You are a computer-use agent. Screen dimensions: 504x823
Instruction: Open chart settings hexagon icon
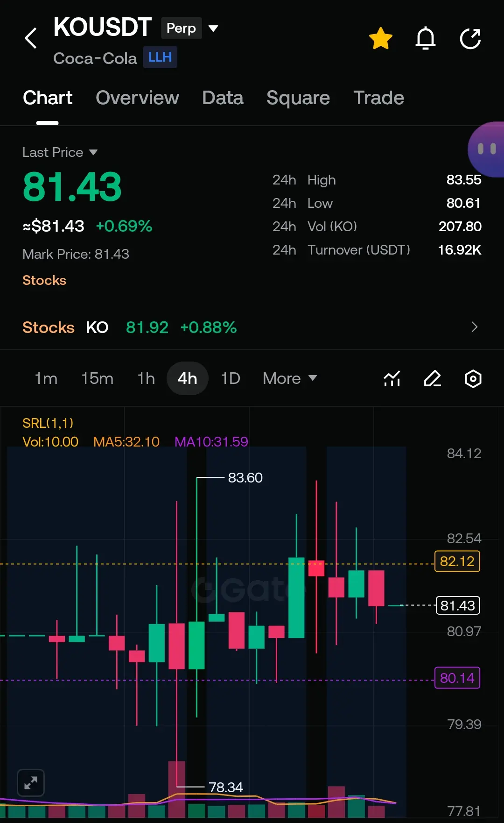[x=473, y=378]
